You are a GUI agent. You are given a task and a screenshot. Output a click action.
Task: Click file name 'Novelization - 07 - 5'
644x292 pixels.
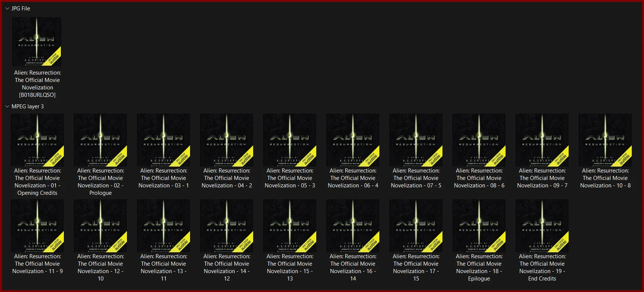pos(416,178)
